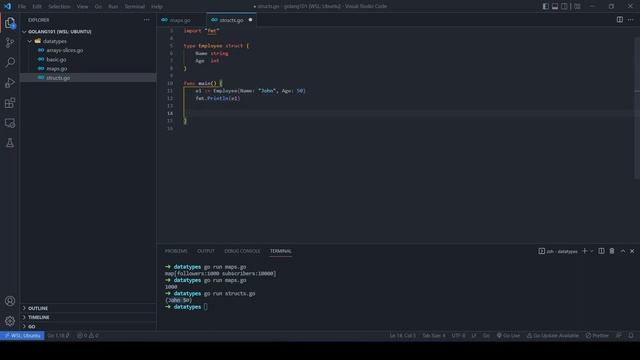Viewport: 640px width, 360px height.
Task: Click unsaved dot on structs.go tab
Action: (250, 20)
